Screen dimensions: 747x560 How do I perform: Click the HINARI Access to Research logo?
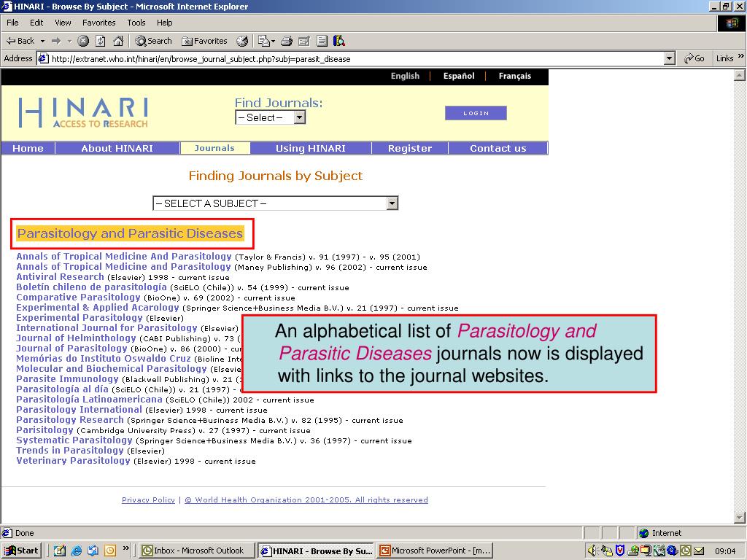(83, 113)
